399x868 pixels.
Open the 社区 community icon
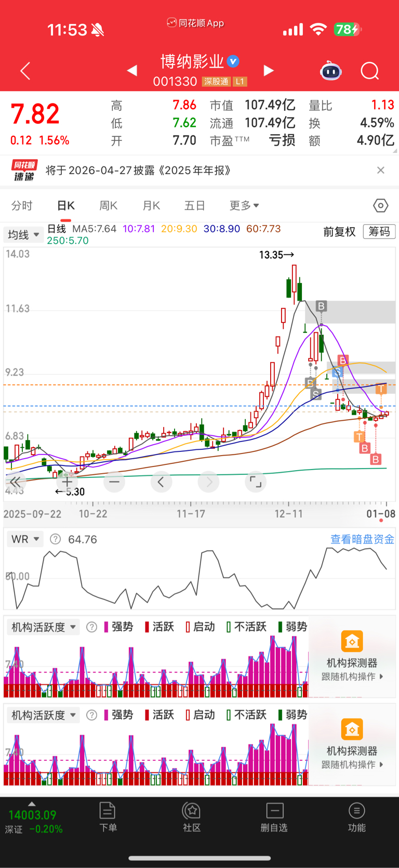(x=192, y=817)
